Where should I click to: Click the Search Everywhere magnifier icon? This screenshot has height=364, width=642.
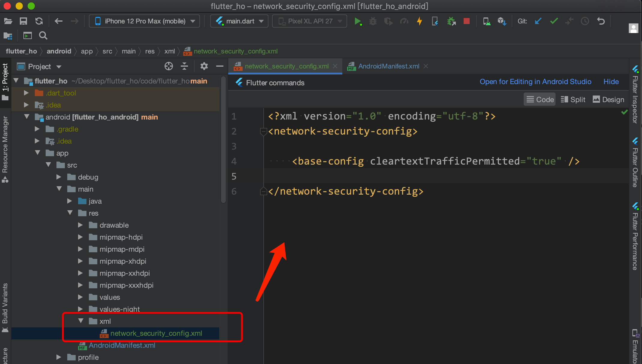pos(43,35)
